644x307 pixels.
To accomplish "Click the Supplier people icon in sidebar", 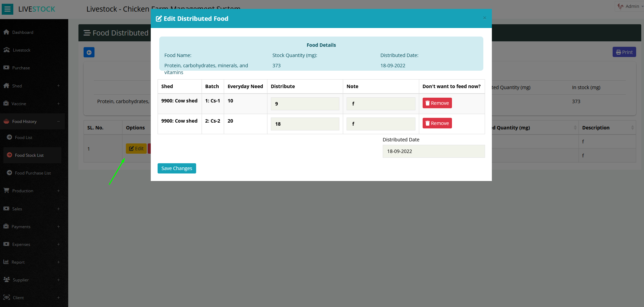I will [6, 280].
